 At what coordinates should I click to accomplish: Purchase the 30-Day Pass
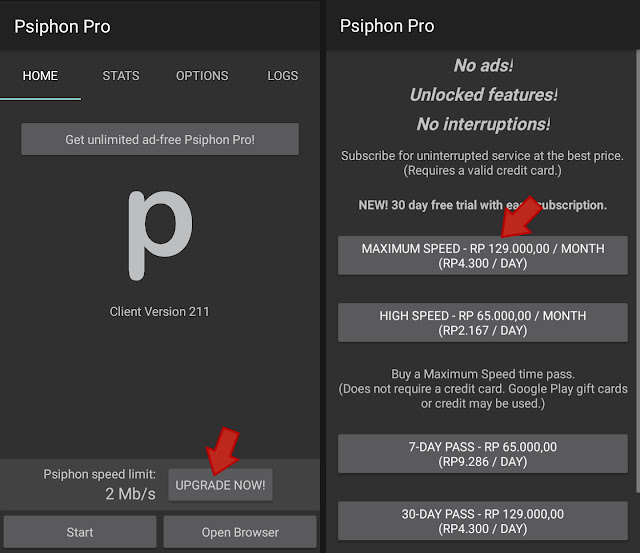click(x=483, y=521)
